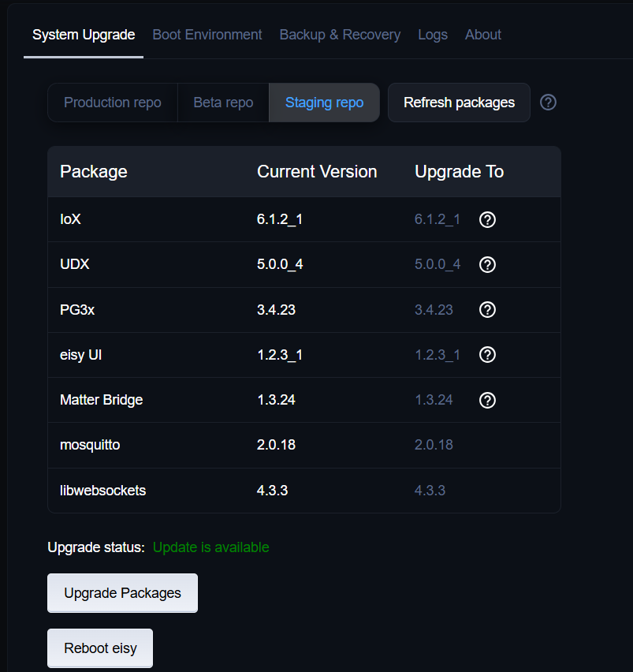Switch to Backup & Recovery tab

point(340,35)
